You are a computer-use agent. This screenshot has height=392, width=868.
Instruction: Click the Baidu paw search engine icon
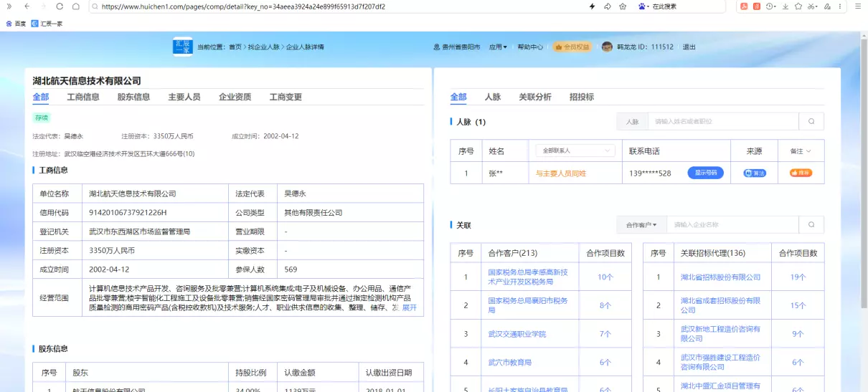(643, 6)
